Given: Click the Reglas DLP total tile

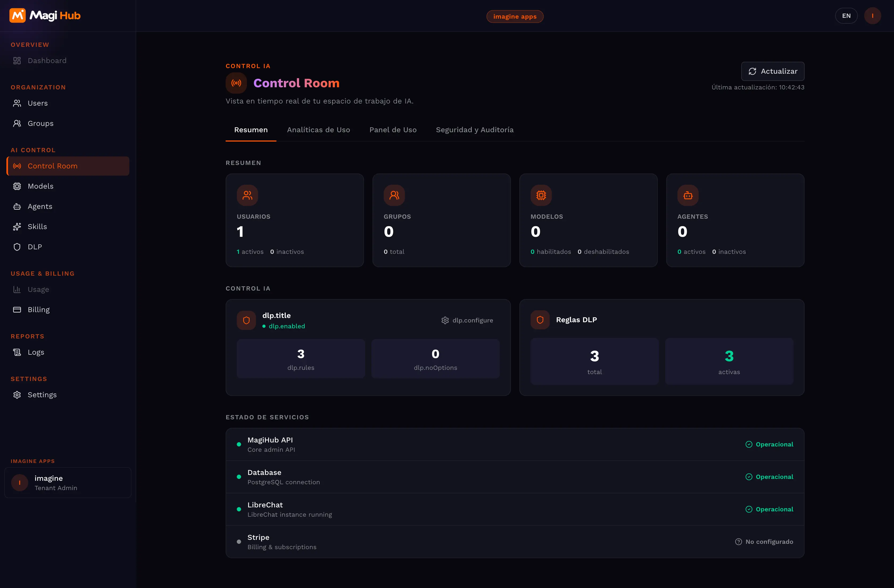Looking at the screenshot, I should click(594, 361).
